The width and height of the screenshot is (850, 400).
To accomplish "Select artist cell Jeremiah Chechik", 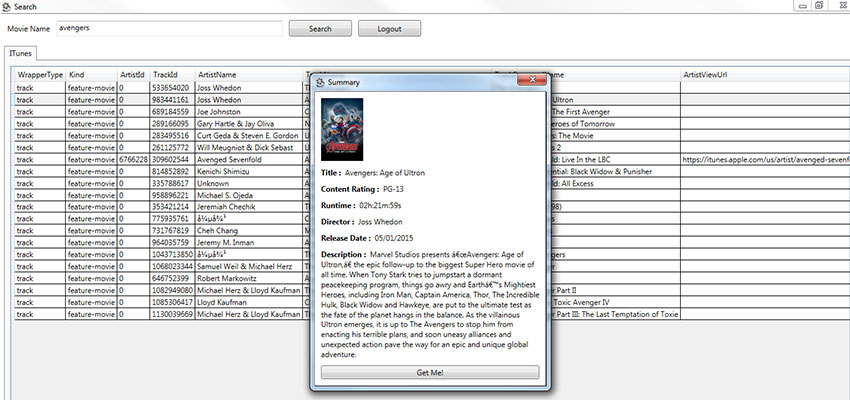I will tap(248, 207).
